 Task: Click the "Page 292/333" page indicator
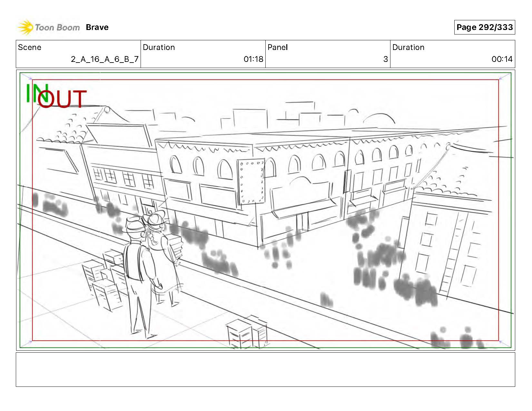[x=484, y=27]
